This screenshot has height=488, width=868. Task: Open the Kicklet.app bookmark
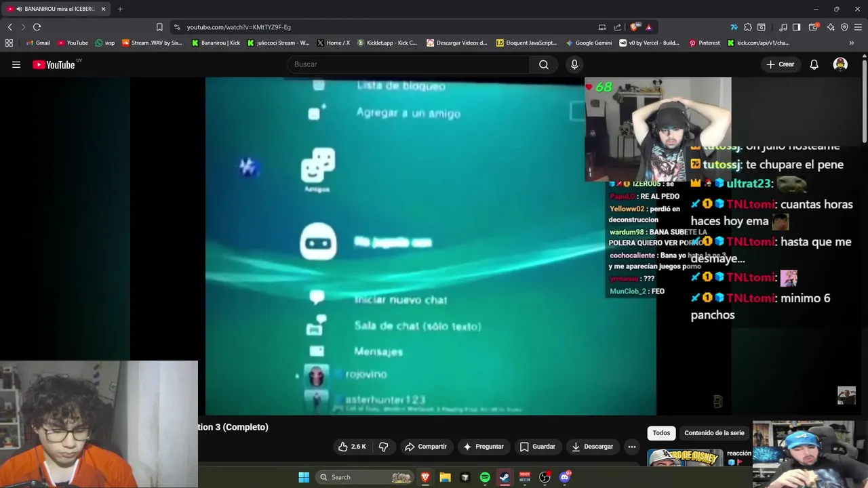point(387,43)
